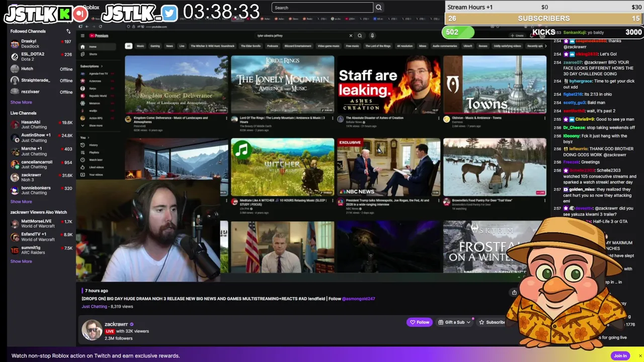Click the share icon under stream
Viewport: 644px width, 362px height.
tap(514, 292)
